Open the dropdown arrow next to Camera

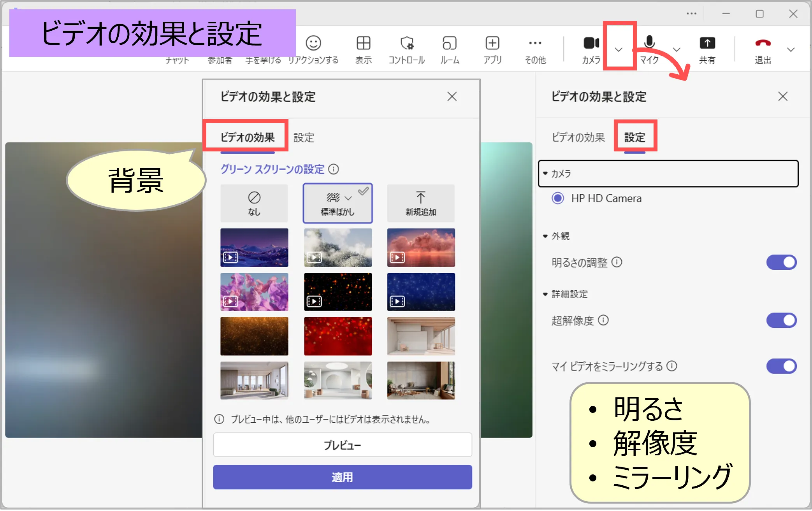tap(619, 49)
